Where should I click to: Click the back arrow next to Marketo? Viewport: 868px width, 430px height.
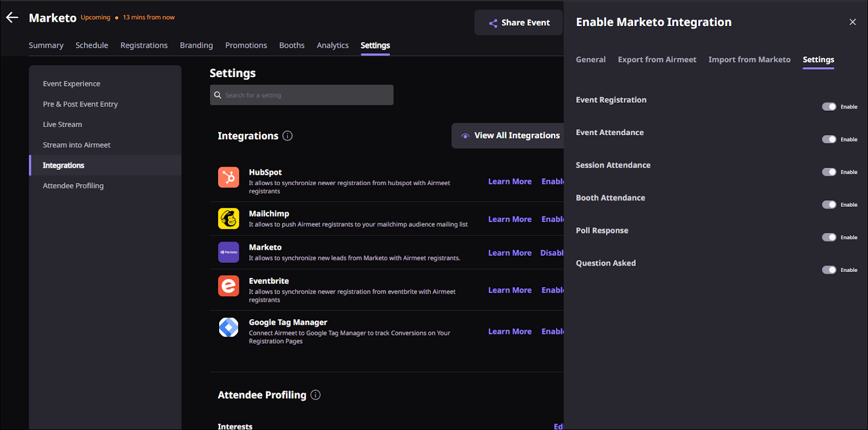(12, 17)
